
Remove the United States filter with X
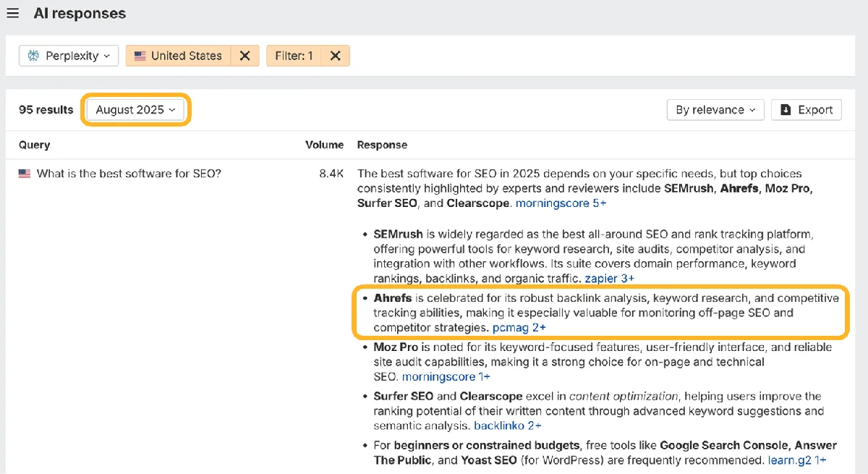tap(245, 56)
